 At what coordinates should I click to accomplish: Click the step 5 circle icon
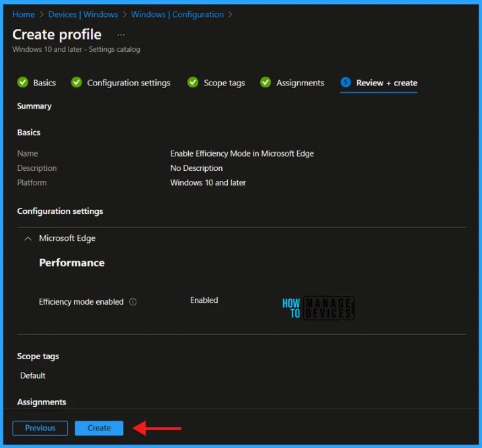pyautogui.click(x=346, y=82)
